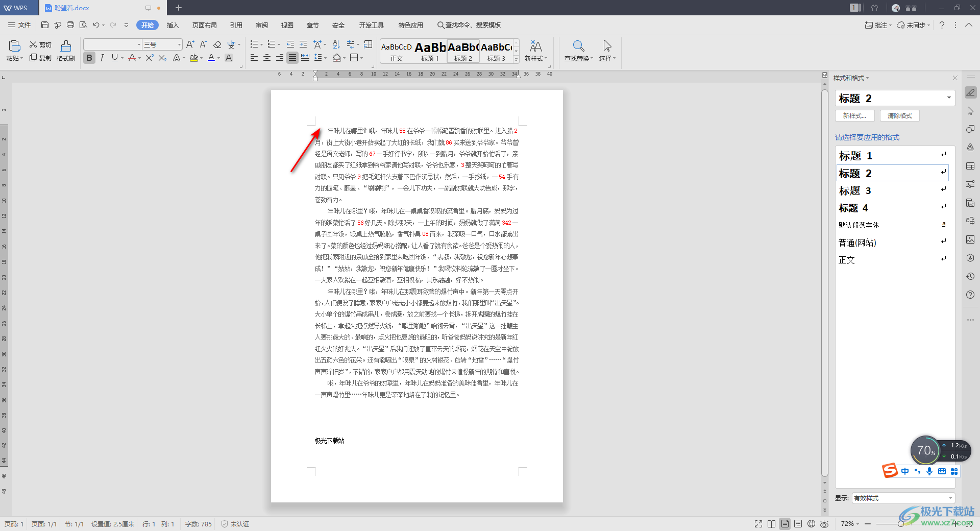Open current style 标题 2 dropdown in pane
980x531 pixels.
[949, 98]
